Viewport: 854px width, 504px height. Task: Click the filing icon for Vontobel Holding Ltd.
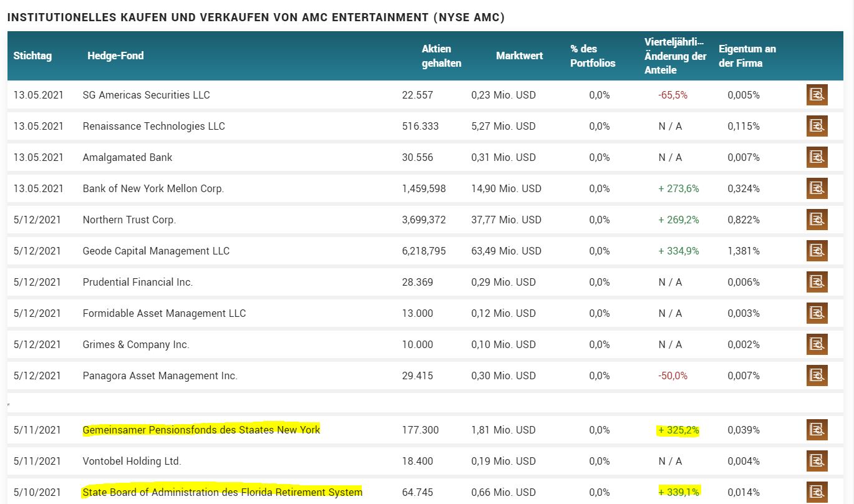[817, 461]
